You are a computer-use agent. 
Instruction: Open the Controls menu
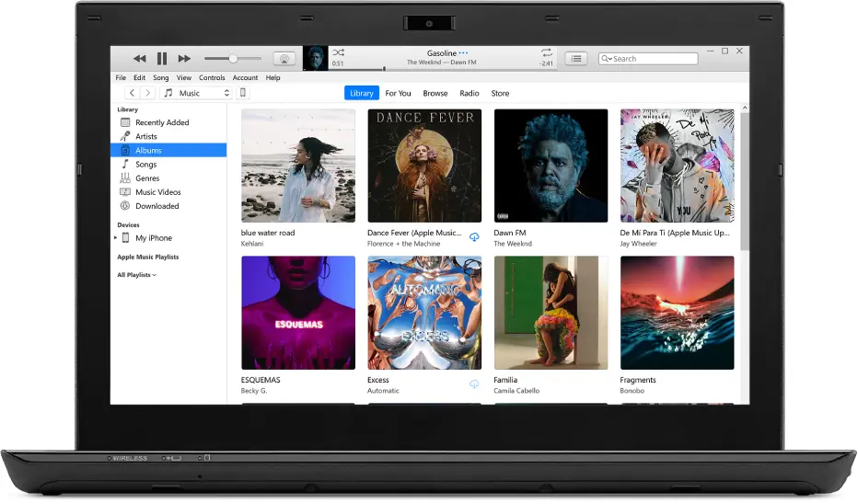(212, 77)
